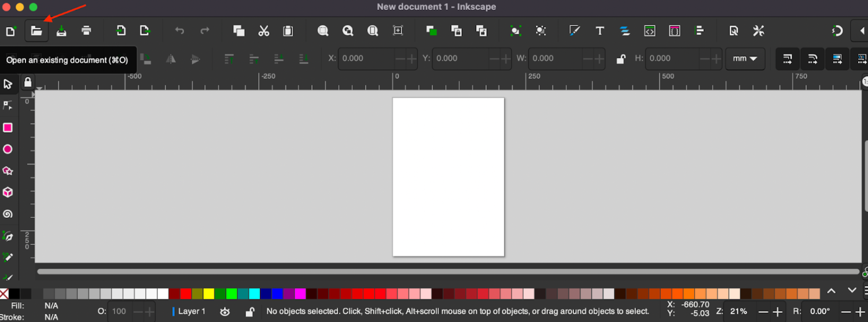Viewport: 868px width, 322px height.
Task: Pick the yellow color swatch
Action: (x=209, y=294)
